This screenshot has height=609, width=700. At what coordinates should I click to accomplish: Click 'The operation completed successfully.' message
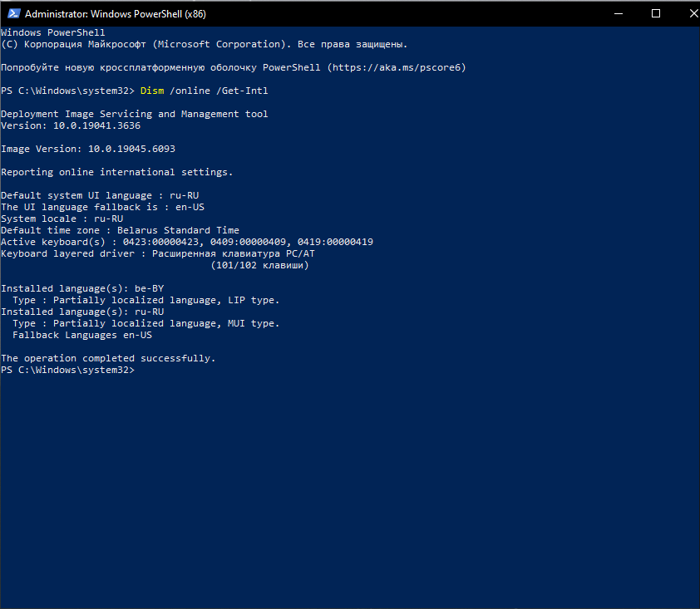pyautogui.click(x=108, y=358)
